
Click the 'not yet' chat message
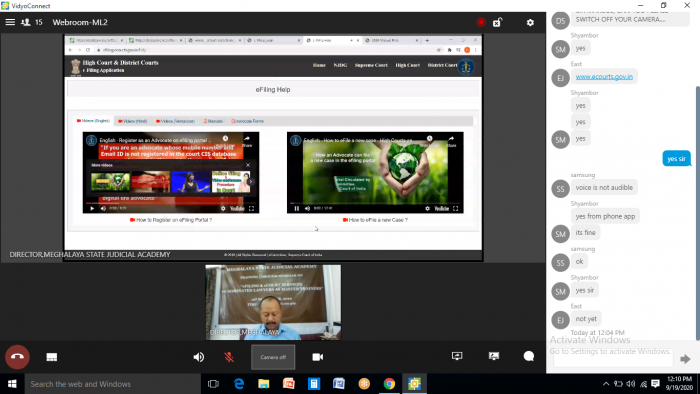pos(586,319)
